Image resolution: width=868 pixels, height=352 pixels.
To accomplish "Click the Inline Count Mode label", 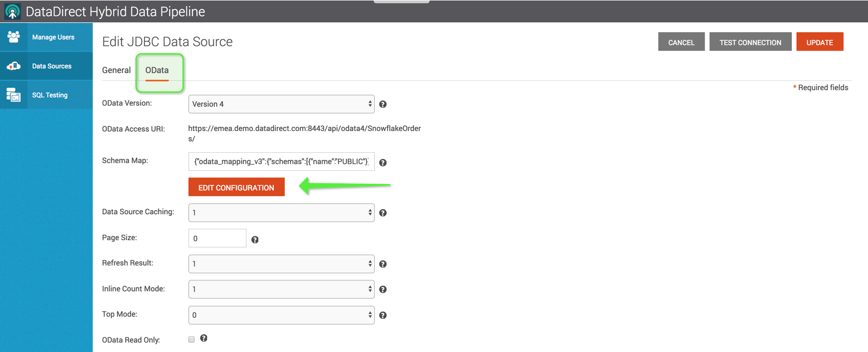I will (x=134, y=289).
